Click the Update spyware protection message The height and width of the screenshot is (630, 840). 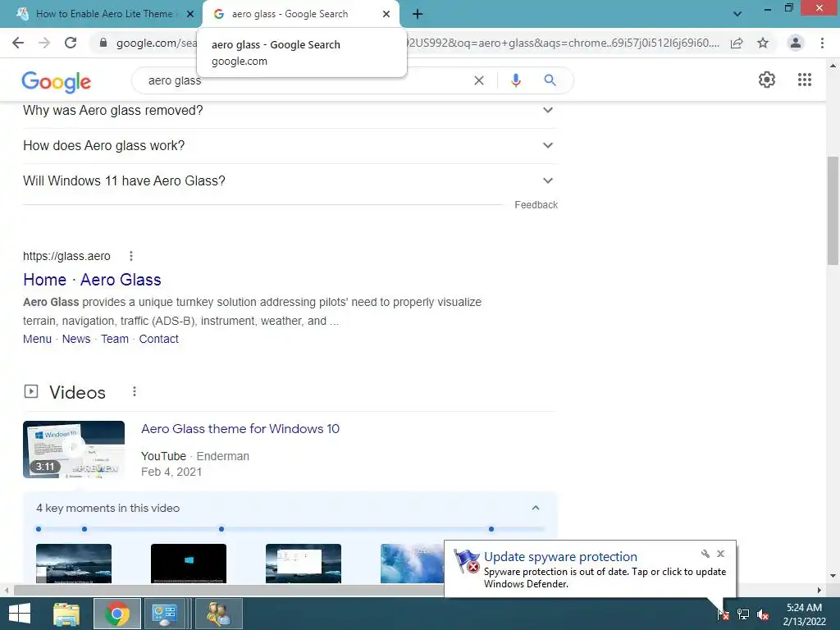click(x=605, y=577)
